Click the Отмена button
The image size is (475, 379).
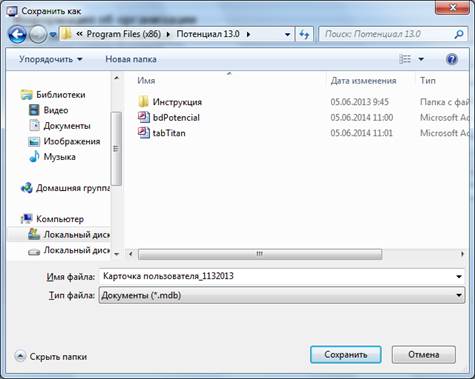[424, 354]
